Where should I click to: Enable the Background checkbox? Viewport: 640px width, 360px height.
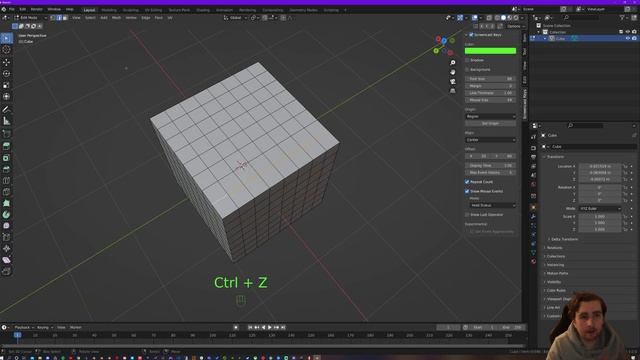pyautogui.click(x=467, y=69)
